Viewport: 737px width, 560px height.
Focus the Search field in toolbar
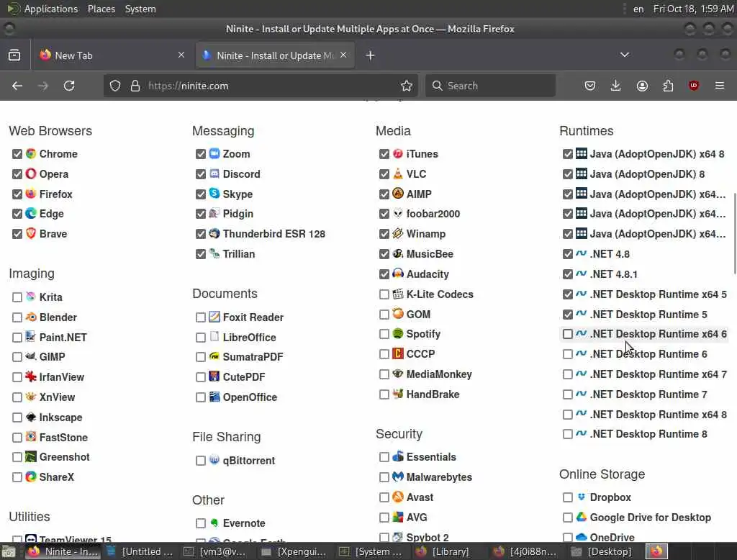coord(490,86)
